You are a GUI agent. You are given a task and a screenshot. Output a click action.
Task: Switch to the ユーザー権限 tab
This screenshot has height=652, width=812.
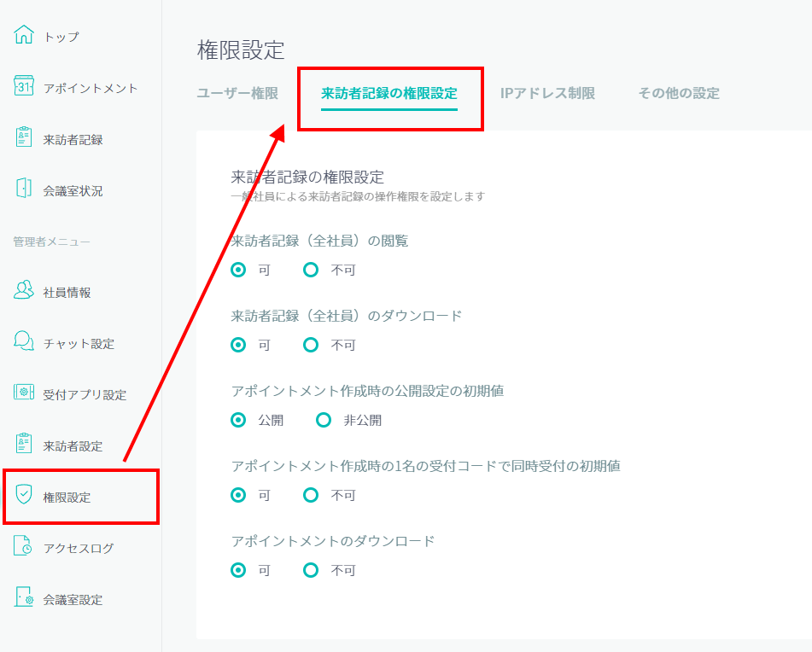tap(237, 93)
